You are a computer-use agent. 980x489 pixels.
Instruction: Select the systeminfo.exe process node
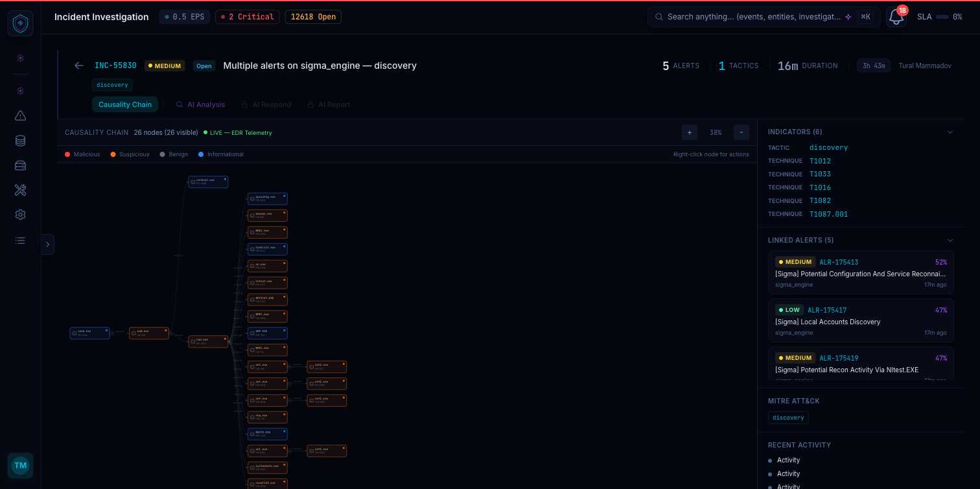[268, 468]
